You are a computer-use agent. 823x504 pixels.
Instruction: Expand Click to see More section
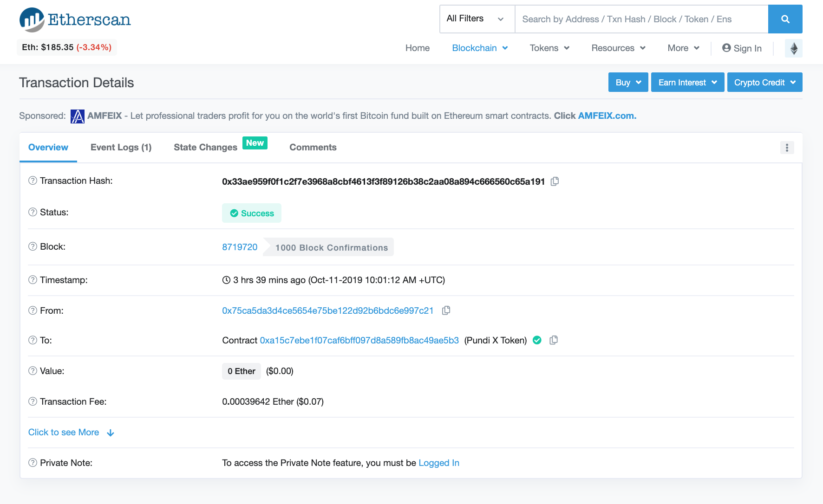pos(71,433)
